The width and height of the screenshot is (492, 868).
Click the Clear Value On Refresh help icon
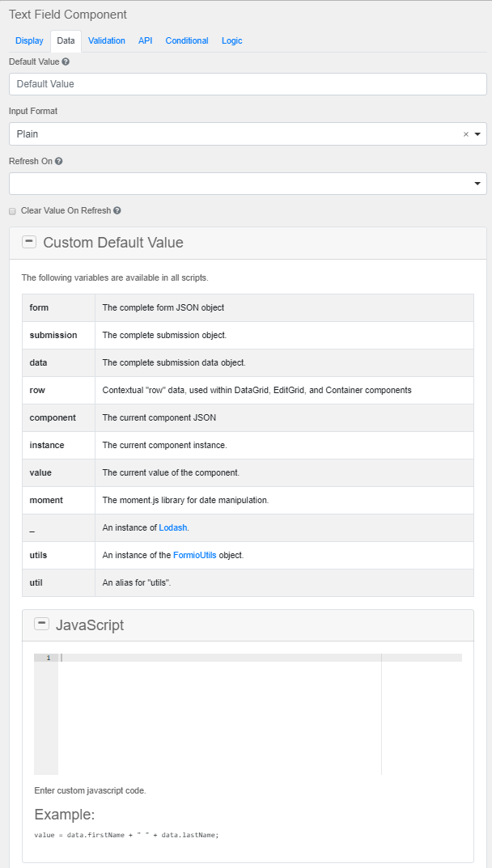click(117, 211)
